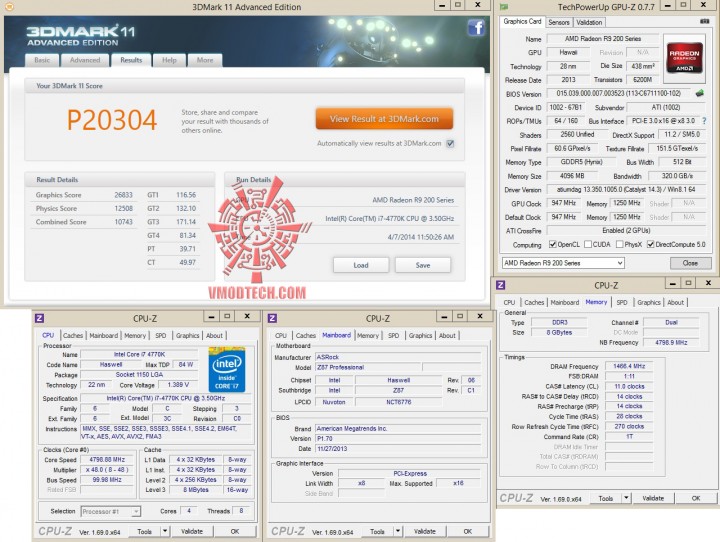Click the Save button in Run Details

423,265
